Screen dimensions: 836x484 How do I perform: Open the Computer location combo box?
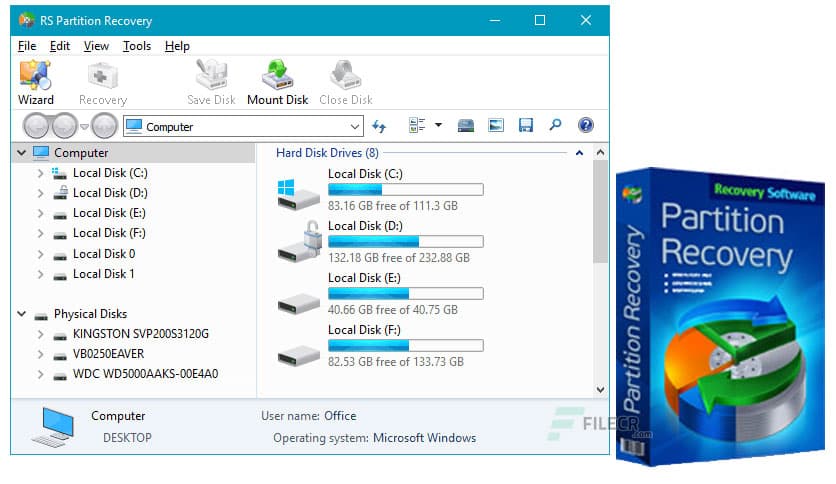click(244, 126)
